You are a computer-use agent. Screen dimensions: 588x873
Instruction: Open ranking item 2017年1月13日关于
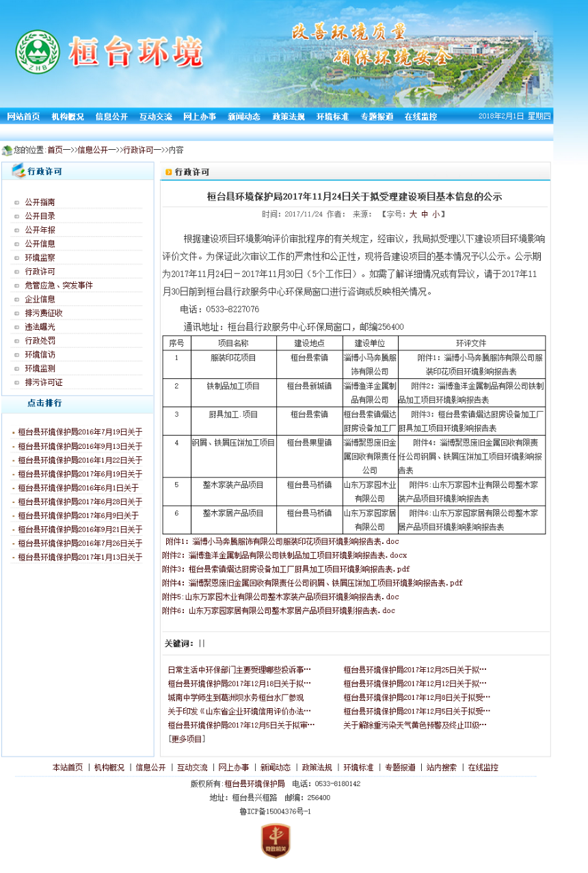tap(80, 558)
